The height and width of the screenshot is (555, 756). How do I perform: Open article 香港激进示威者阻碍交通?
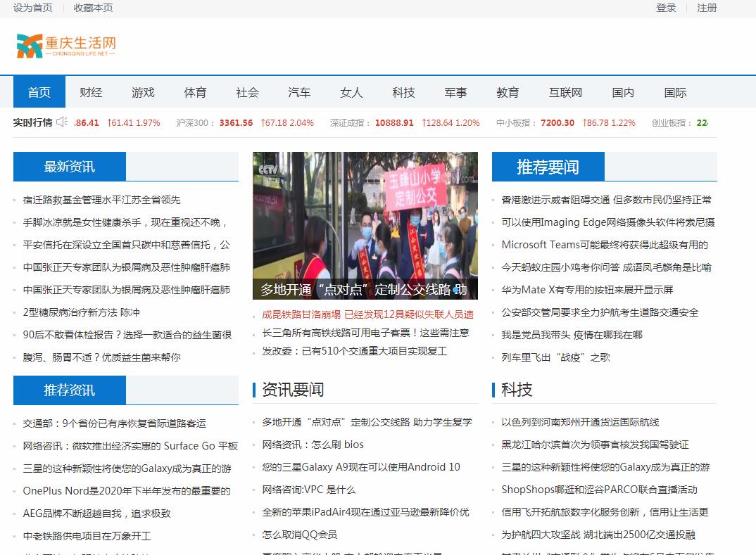[606, 200]
